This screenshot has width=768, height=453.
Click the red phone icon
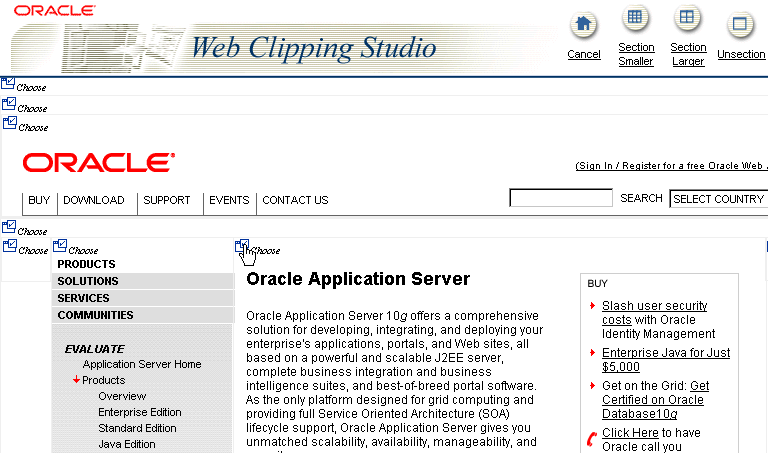coord(592,439)
